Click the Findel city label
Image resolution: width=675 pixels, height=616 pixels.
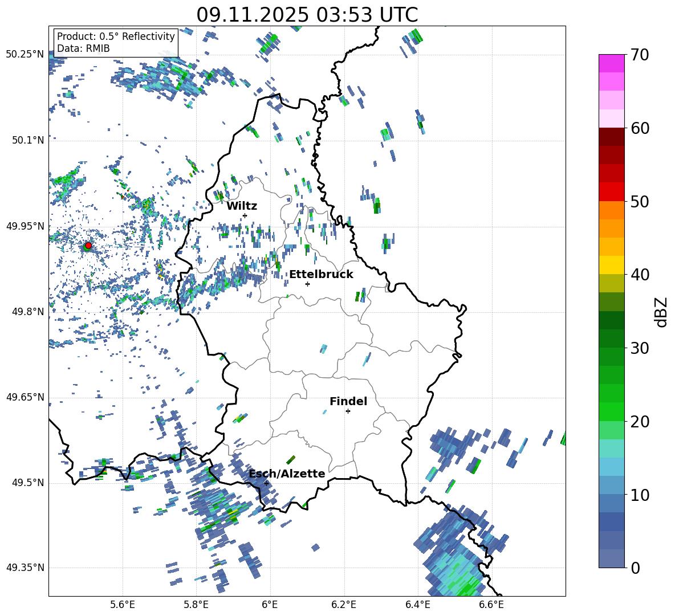pyautogui.click(x=348, y=401)
